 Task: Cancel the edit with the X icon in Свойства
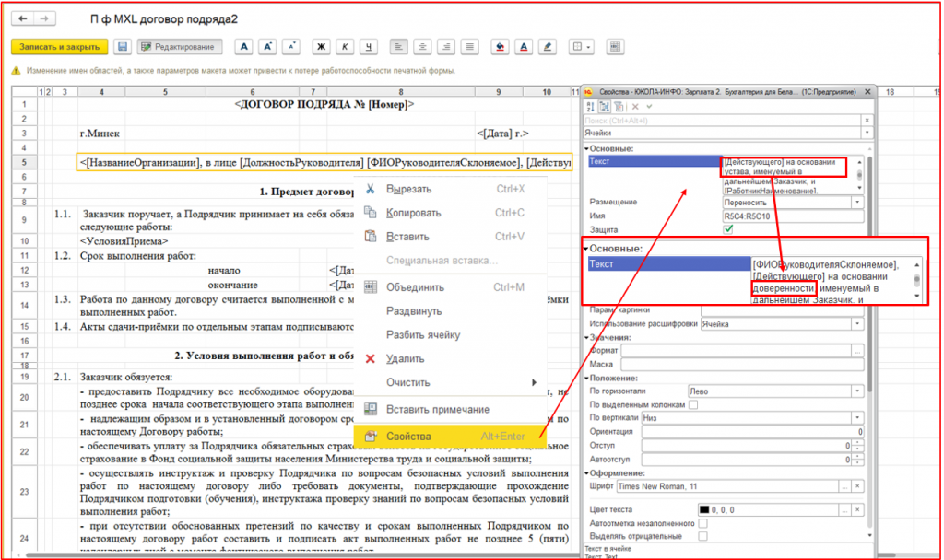(635, 107)
